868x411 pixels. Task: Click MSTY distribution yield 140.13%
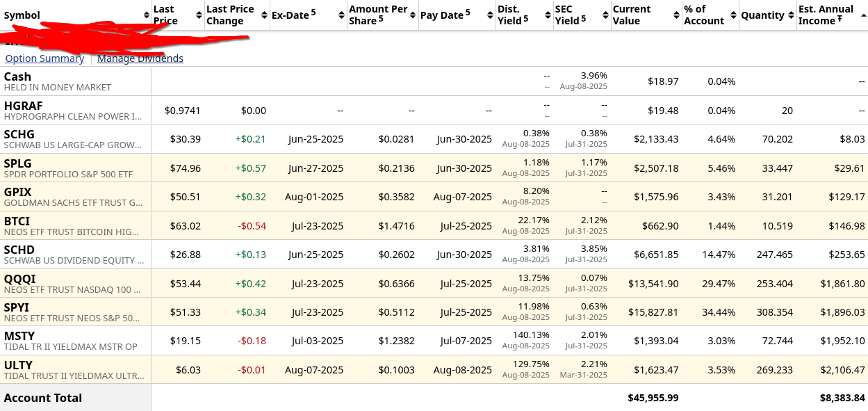pos(532,335)
